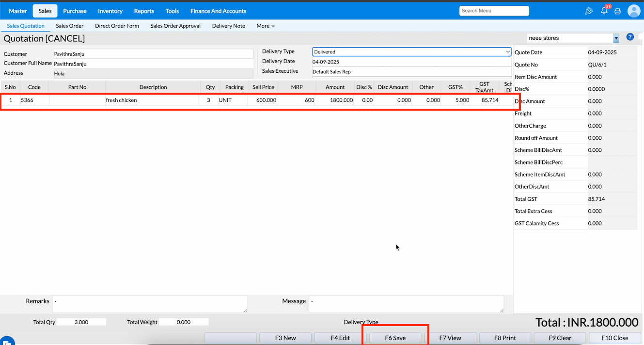
Task: Click the F3 New button
Action: click(285, 338)
